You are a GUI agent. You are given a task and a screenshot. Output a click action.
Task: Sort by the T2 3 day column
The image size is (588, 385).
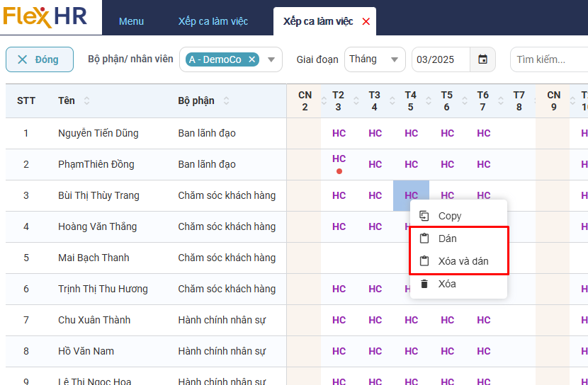[356, 100]
